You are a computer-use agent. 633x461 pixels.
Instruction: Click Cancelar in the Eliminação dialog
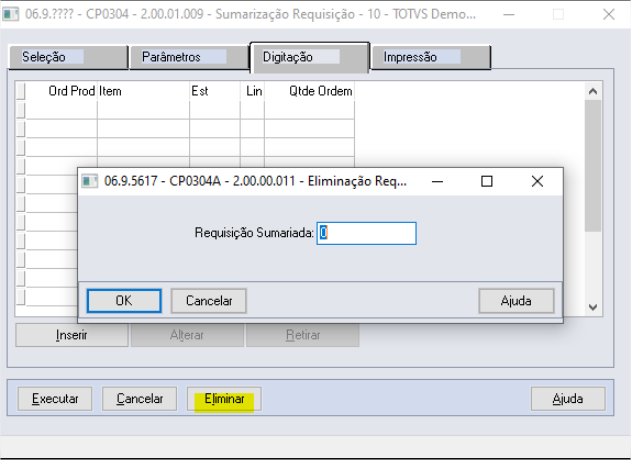(x=209, y=301)
